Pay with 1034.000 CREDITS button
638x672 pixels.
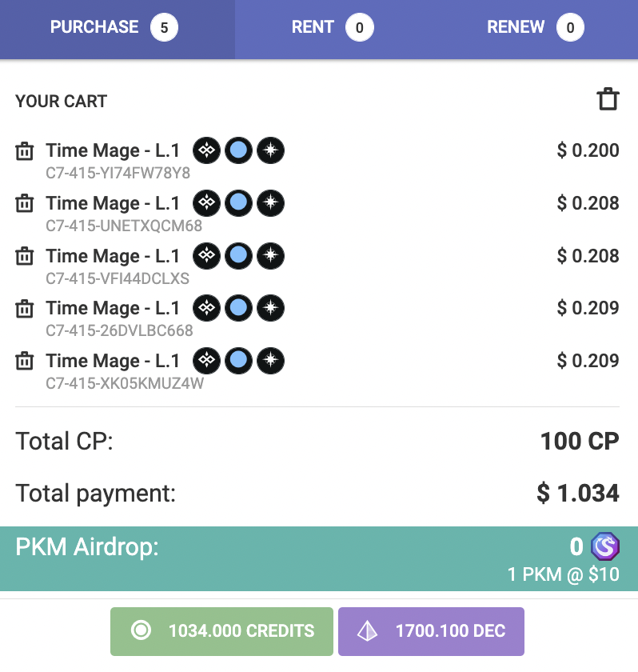click(x=221, y=631)
